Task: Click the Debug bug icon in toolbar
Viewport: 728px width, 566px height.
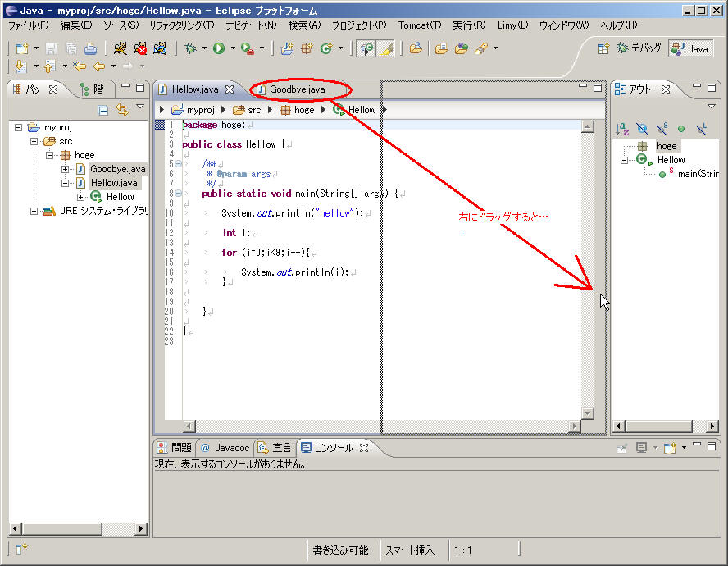Action: 190,48
